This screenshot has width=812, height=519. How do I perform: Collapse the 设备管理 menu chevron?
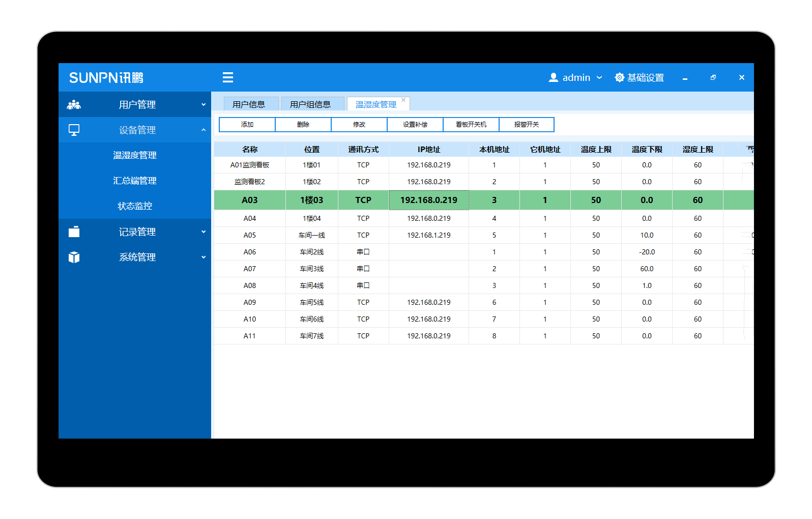pyautogui.click(x=204, y=130)
